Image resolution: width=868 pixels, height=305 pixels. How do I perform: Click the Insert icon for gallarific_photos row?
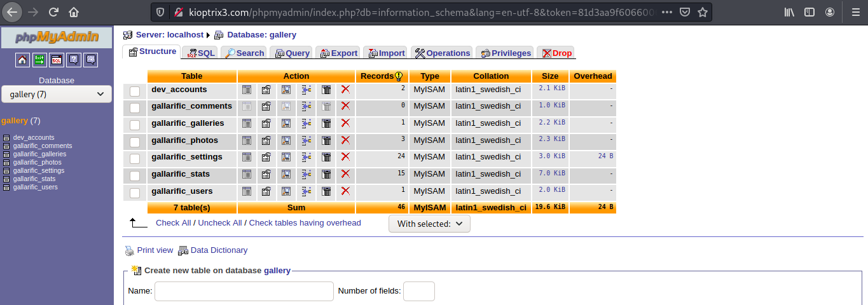point(306,140)
